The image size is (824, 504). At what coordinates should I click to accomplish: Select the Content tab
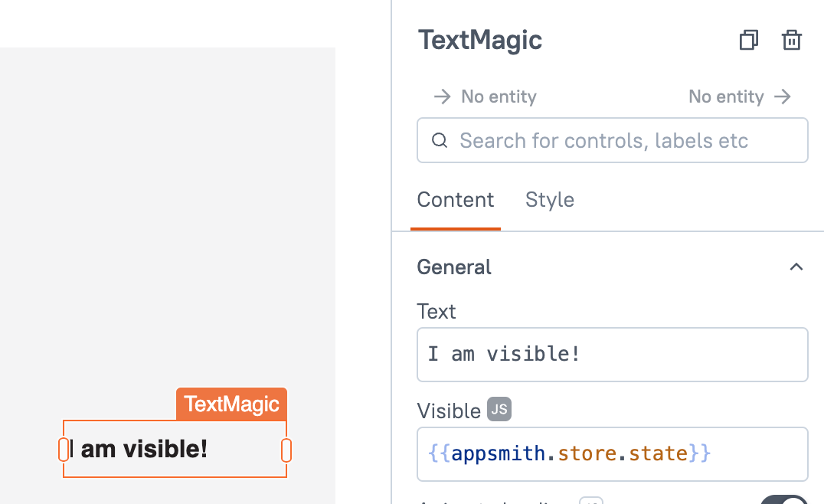click(456, 200)
